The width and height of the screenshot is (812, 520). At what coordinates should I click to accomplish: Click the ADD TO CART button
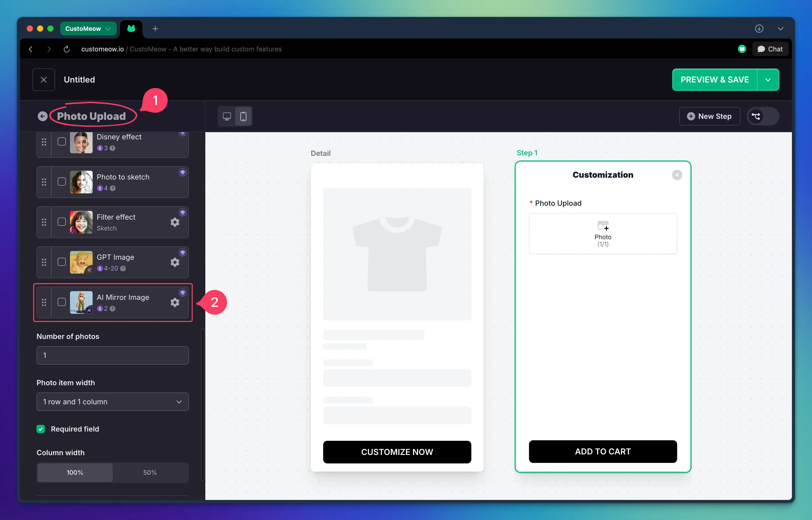603,452
